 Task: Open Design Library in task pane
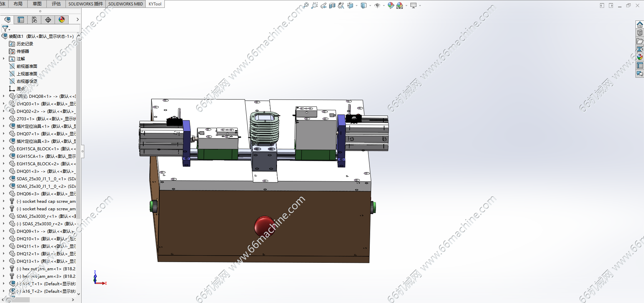point(640,33)
